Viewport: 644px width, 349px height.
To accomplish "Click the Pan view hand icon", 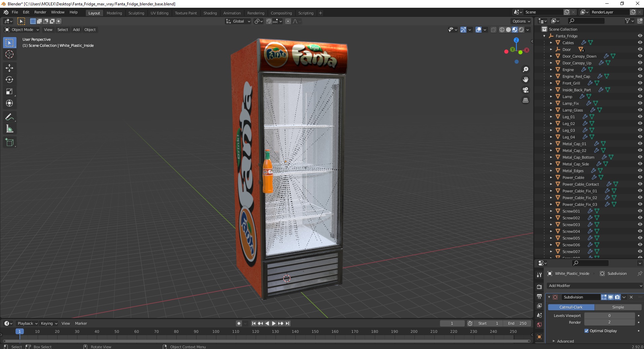I will [526, 80].
